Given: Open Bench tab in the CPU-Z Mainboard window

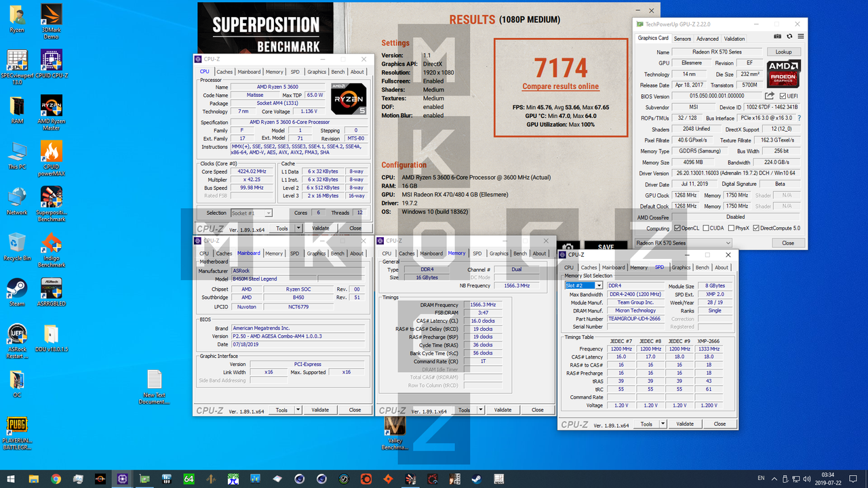Looking at the screenshot, I should (337, 253).
